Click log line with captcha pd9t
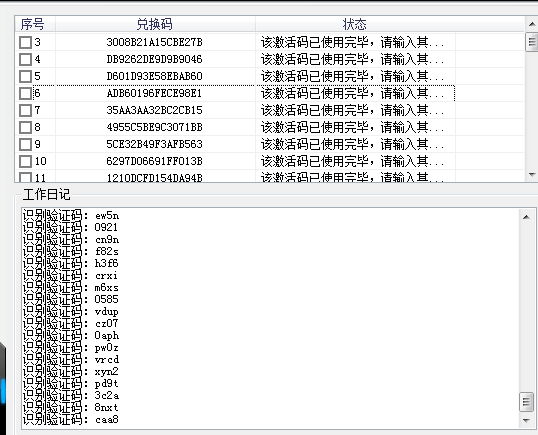 tap(71, 384)
